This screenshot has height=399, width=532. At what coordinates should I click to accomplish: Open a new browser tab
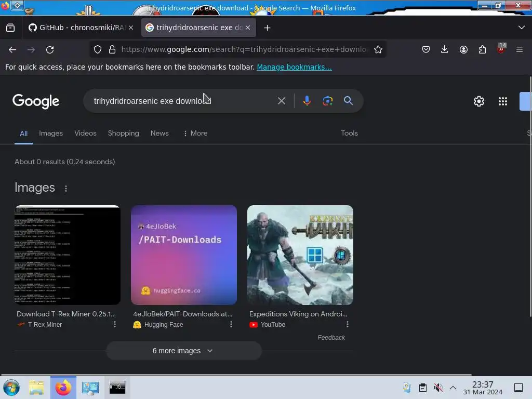coord(268,28)
